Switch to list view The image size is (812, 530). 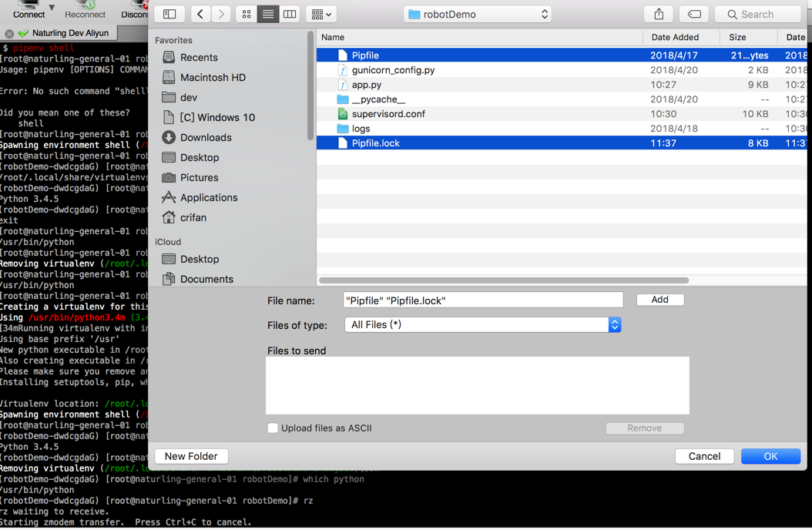(x=268, y=14)
